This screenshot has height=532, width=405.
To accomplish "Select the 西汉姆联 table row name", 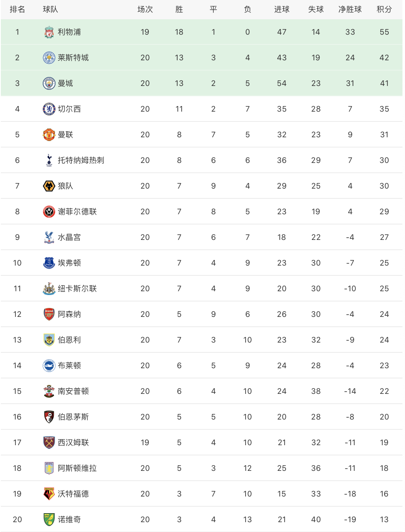I will point(73,443).
